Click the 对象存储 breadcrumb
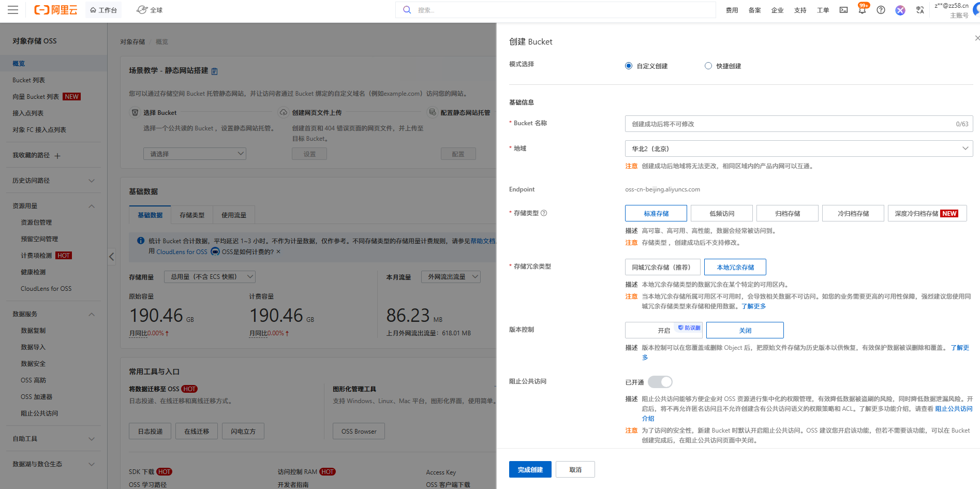Viewport: 980px width, 489px height. pyautogui.click(x=132, y=42)
